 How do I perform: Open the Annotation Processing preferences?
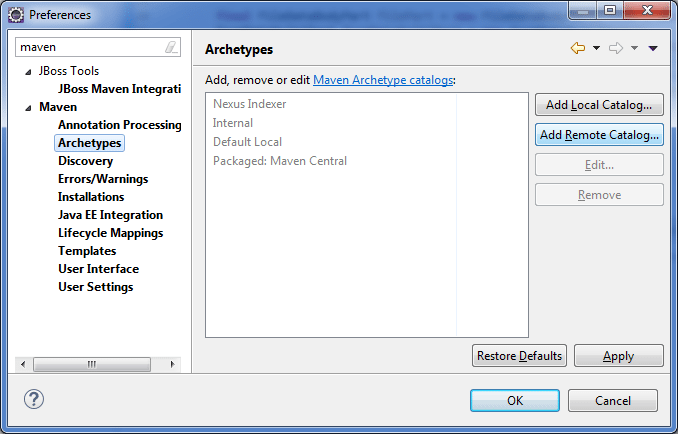pos(120,125)
